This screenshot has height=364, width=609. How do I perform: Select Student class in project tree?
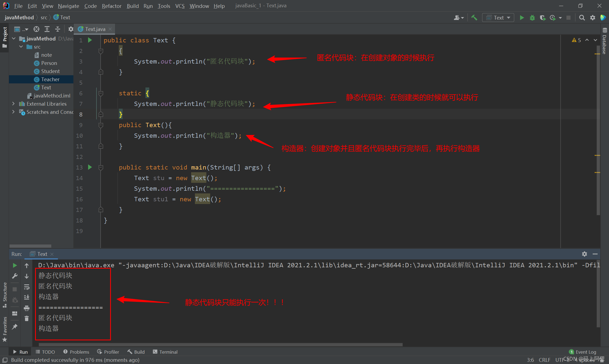point(50,71)
